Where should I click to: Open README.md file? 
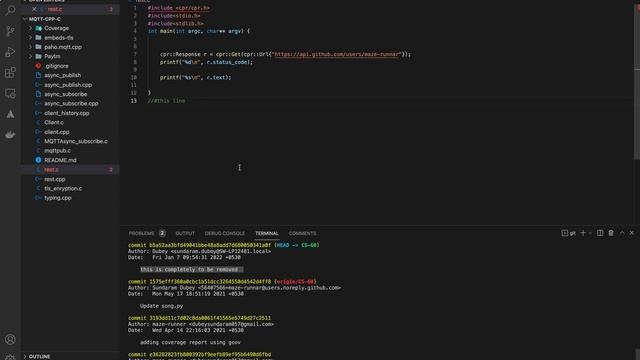click(x=60, y=160)
